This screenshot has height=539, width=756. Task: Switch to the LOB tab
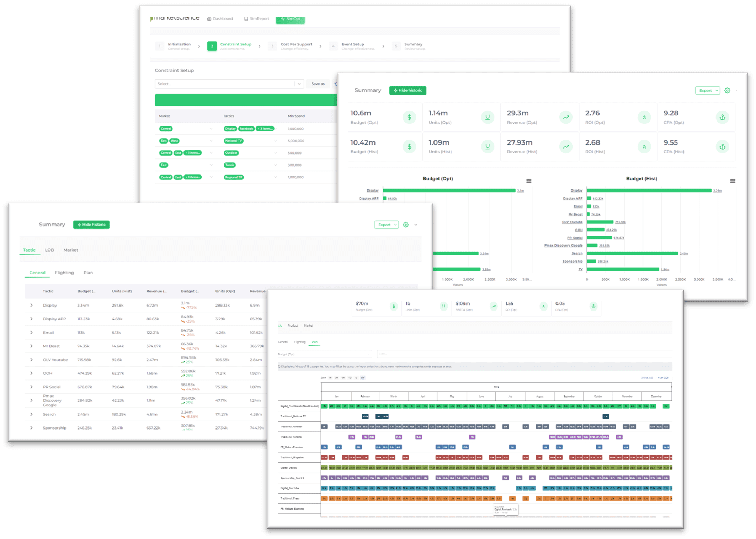click(49, 250)
